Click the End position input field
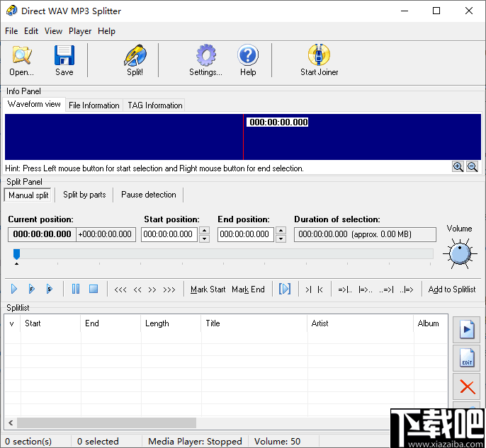 (x=245, y=234)
